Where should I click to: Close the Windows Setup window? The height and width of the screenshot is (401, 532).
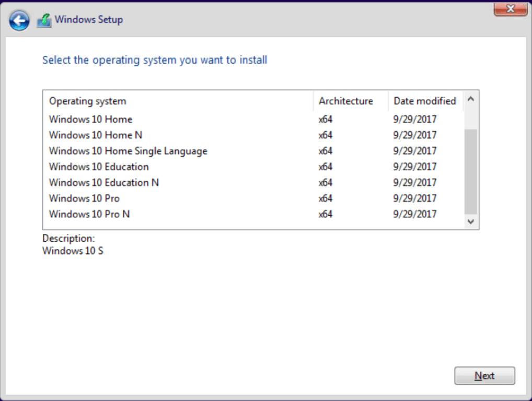510,8
